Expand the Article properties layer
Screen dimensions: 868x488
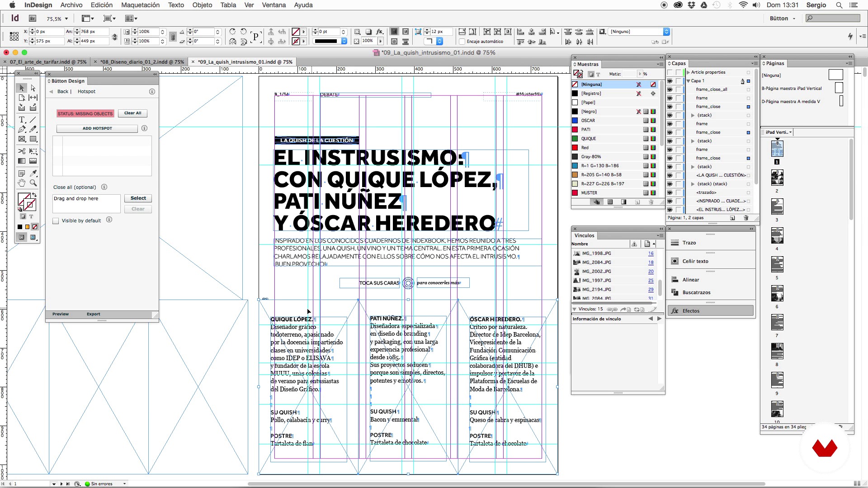(688, 72)
